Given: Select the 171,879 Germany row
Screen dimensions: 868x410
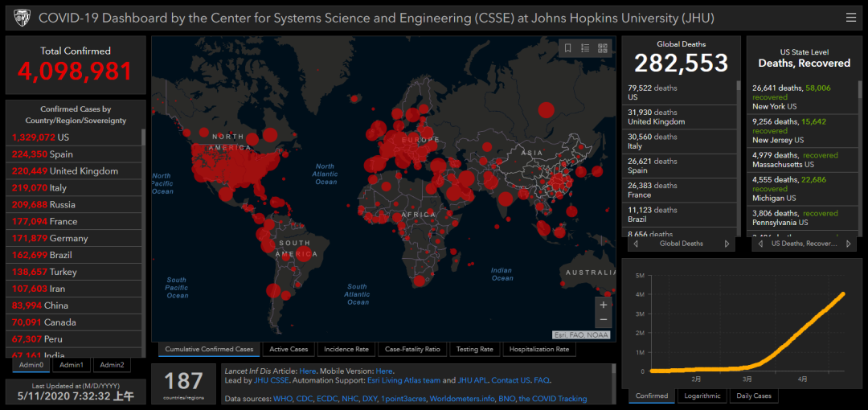Looking at the screenshot, I should 74,238.
